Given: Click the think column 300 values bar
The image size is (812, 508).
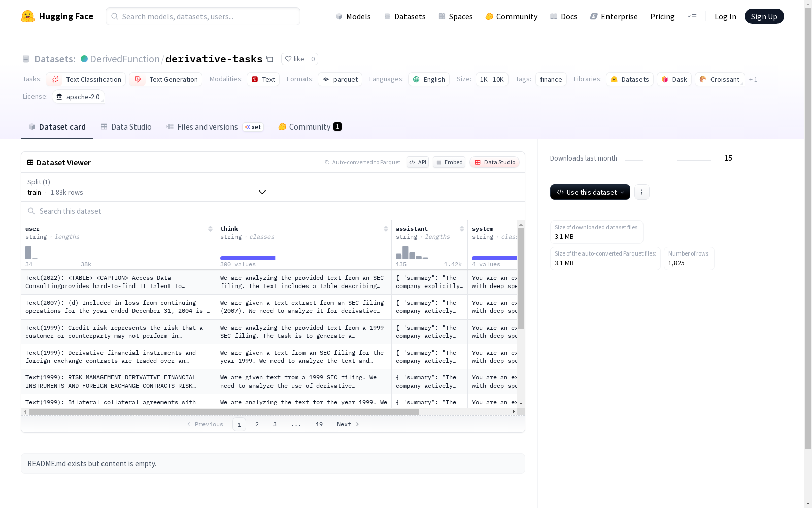Looking at the screenshot, I should pos(248,258).
